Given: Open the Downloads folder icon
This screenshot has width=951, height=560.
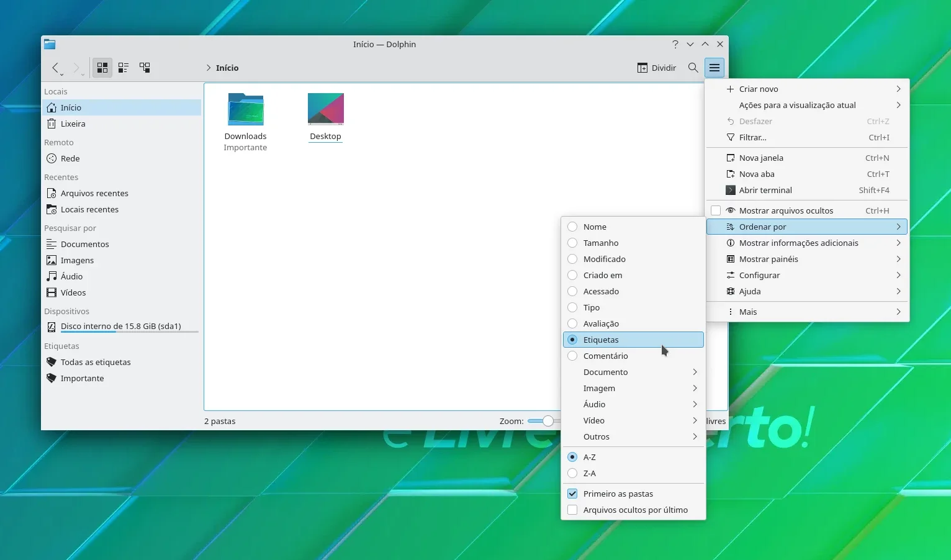Looking at the screenshot, I should click(246, 109).
